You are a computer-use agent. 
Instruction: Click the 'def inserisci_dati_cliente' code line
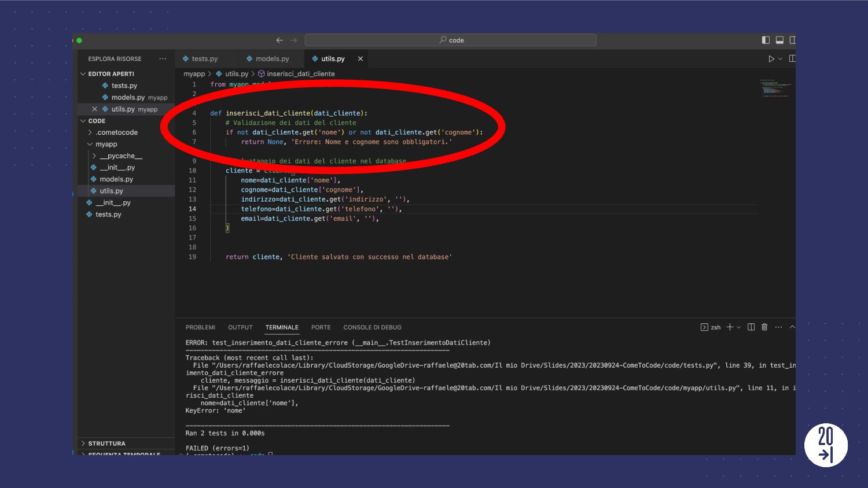pyautogui.click(x=289, y=113)
